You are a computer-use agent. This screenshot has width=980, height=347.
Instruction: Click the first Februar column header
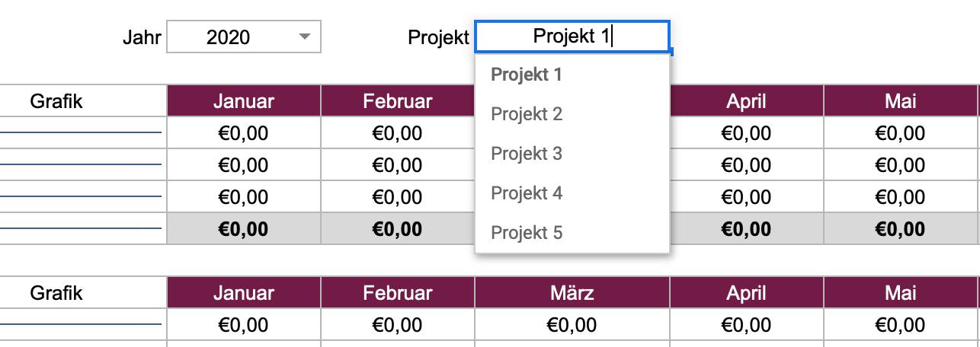(x=397, y=100)
